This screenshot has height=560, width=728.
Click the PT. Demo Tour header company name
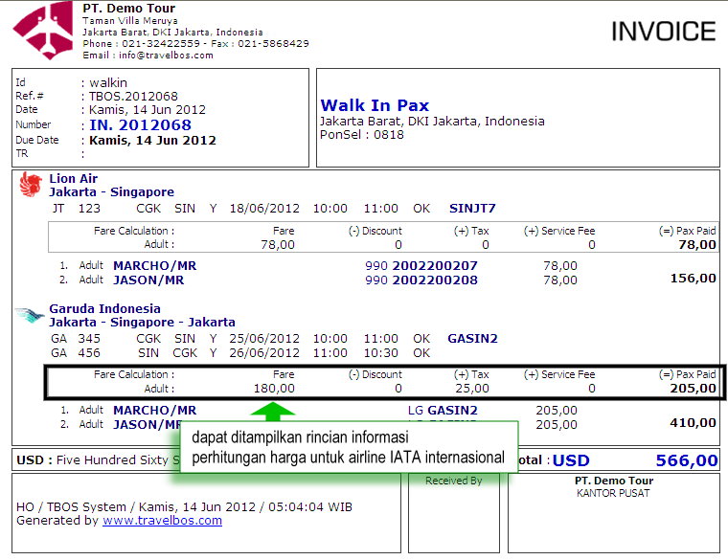pos(128,9)
